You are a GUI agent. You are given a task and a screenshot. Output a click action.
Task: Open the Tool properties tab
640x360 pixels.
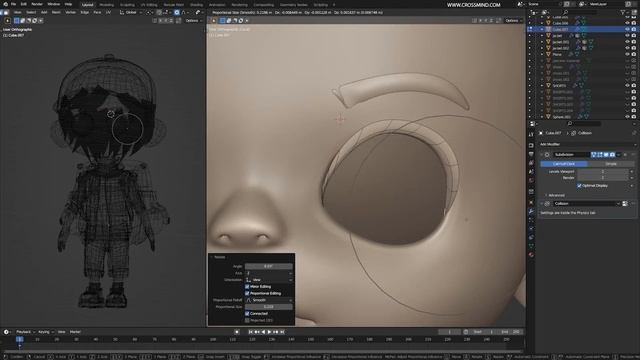pos(531,134)
